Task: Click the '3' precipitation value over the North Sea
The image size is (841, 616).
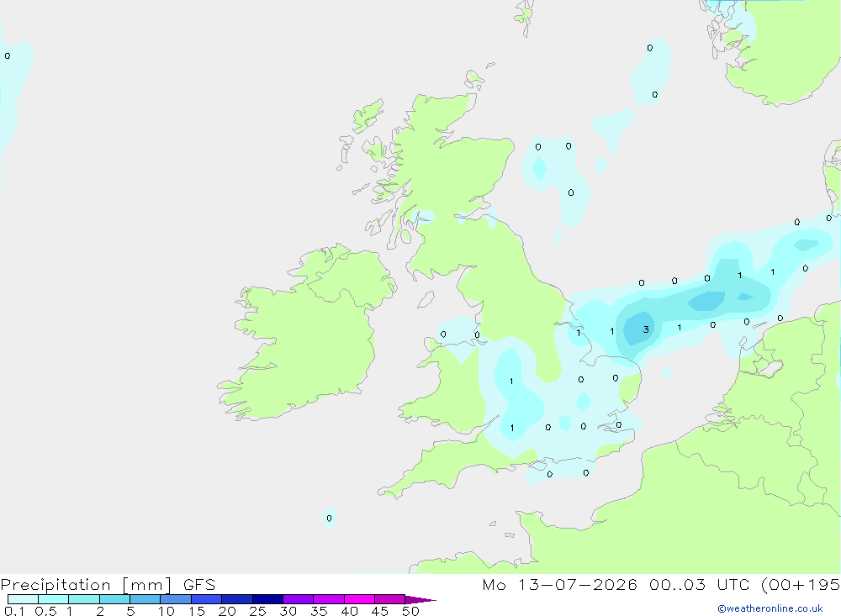Action: click(646, 329)
